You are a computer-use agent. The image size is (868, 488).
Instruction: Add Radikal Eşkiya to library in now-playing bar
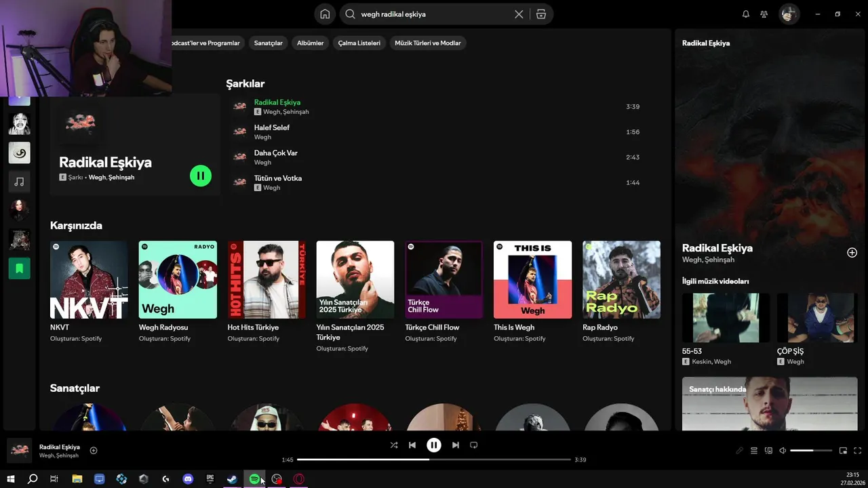[94, 451]
